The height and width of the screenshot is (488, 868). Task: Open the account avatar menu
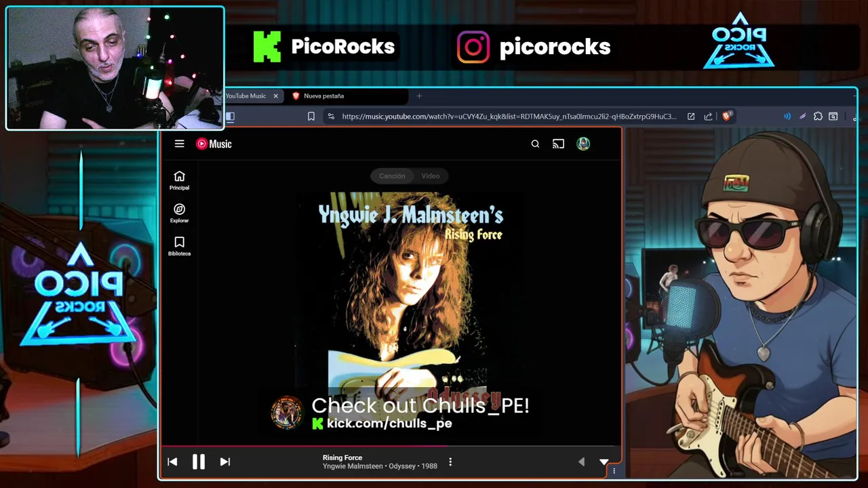(x=583, y=144)
